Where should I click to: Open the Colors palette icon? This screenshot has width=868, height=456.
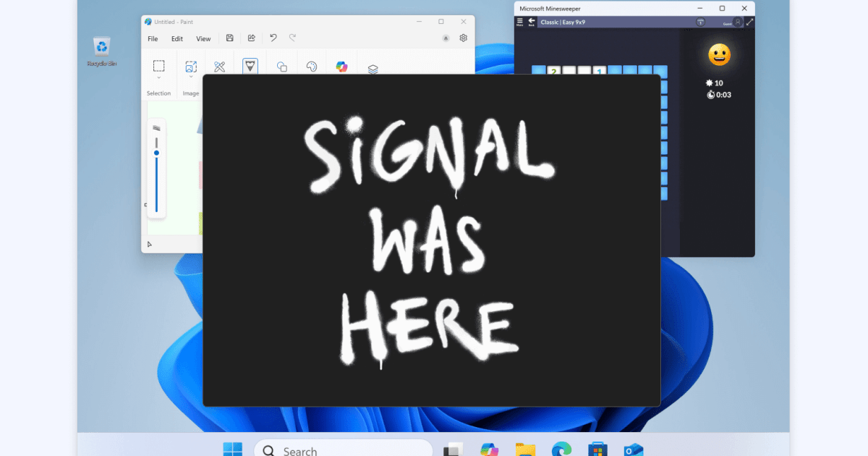point(312,67)
